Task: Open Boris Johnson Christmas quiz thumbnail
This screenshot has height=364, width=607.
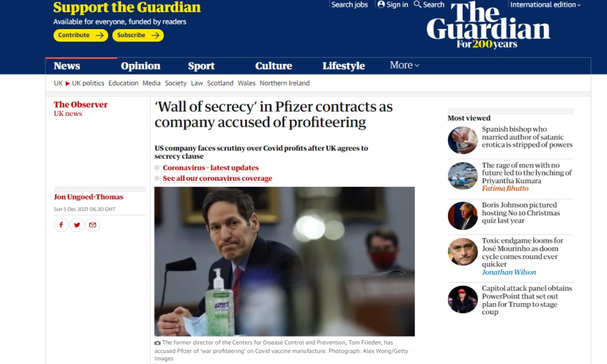Action: point(463,216)
